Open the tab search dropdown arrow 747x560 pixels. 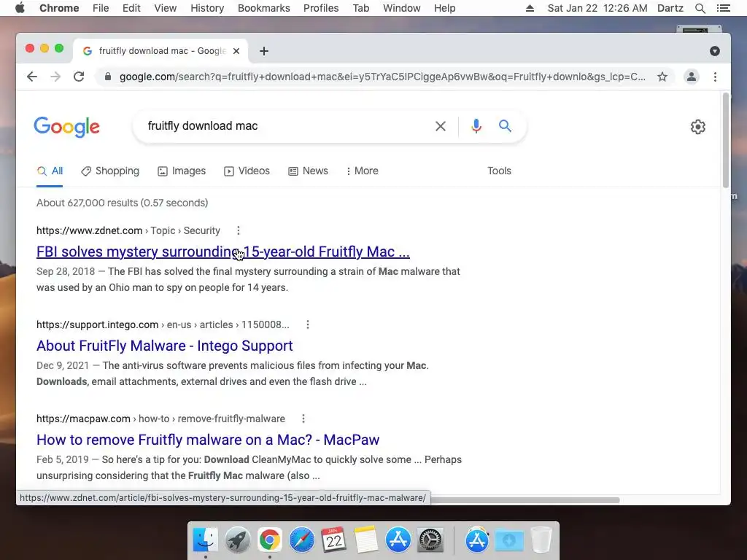(x=715, y=51)
